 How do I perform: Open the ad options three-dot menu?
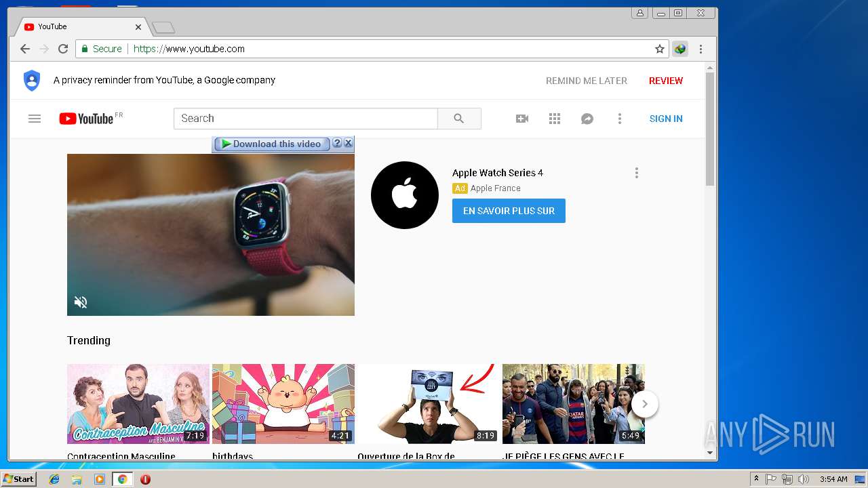click(636, 173)
